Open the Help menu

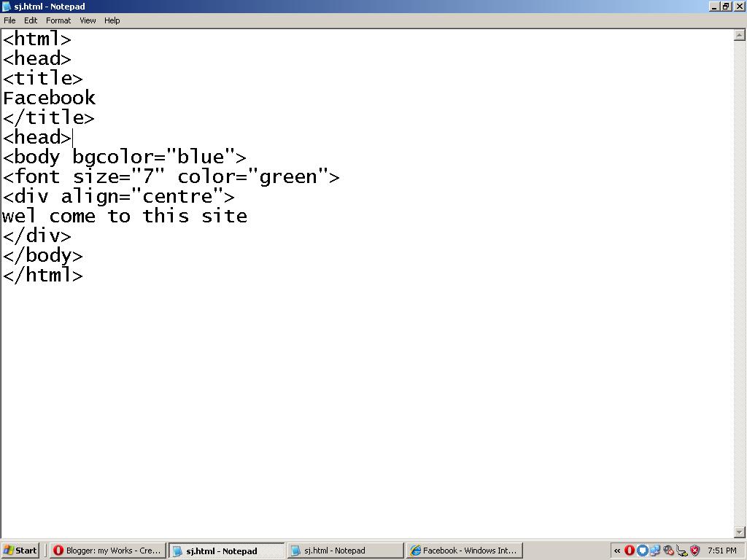tap(112, 20)
